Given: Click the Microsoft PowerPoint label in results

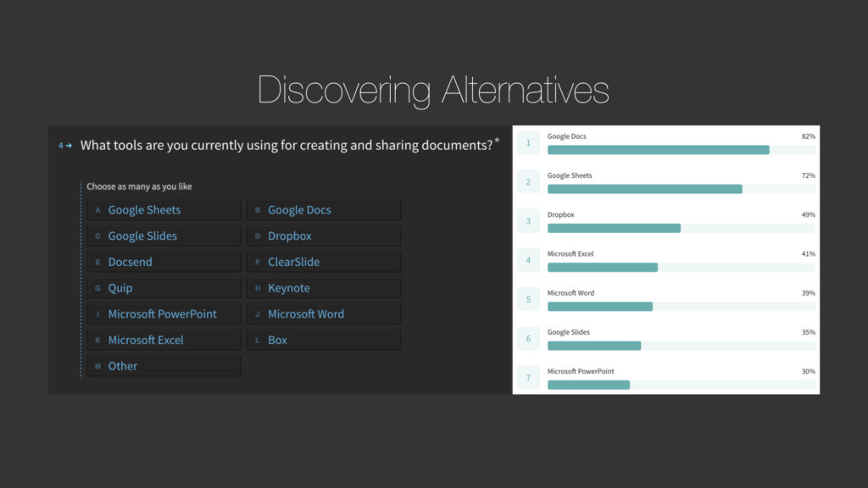Looking at the screenshot, I should (x=581, y=372).
